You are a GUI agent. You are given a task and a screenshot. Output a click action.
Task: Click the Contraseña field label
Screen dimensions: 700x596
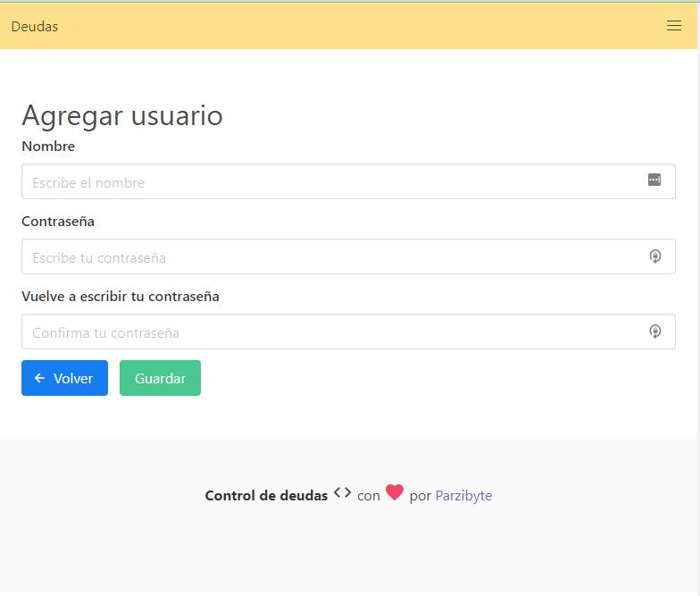pyautogui.click(x=58, y=222)
